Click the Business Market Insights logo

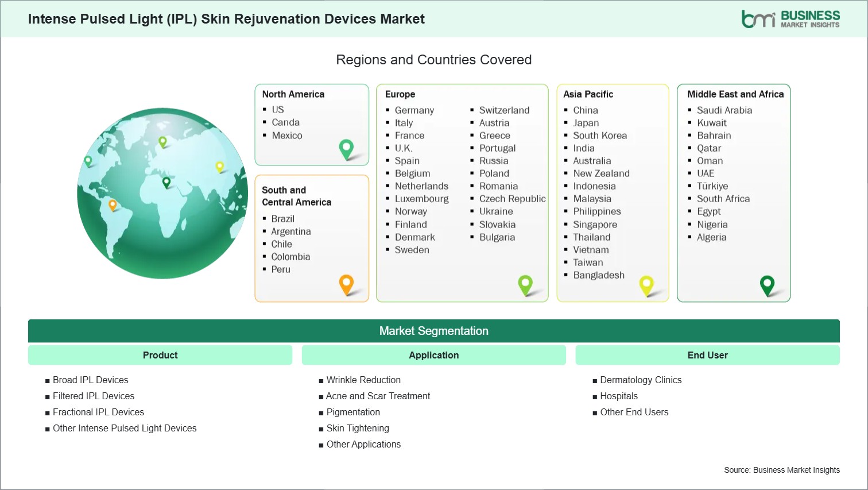click(790, 19)
